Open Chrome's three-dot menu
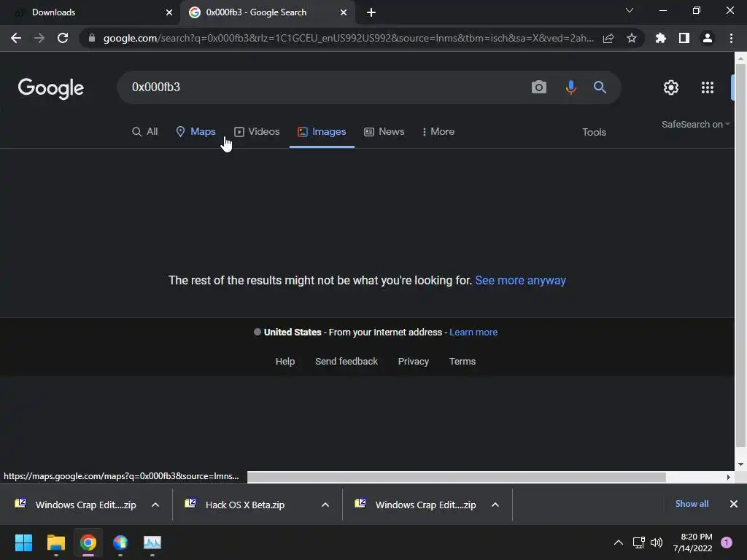Image resolution: width=747 pixels, height=560 pixels. tap(731, 38)
